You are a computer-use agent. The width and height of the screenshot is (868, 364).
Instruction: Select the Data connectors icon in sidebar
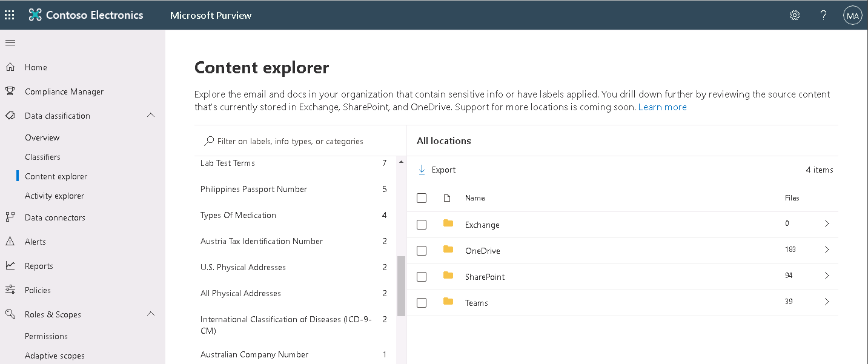coord(10,217)
